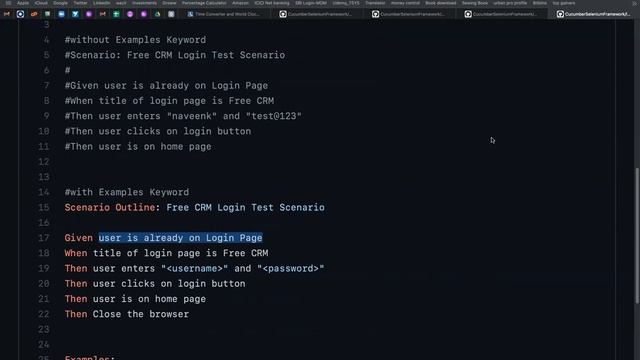Click the bookmarks bar sidebar icon left of Apple

click(8, 3)
